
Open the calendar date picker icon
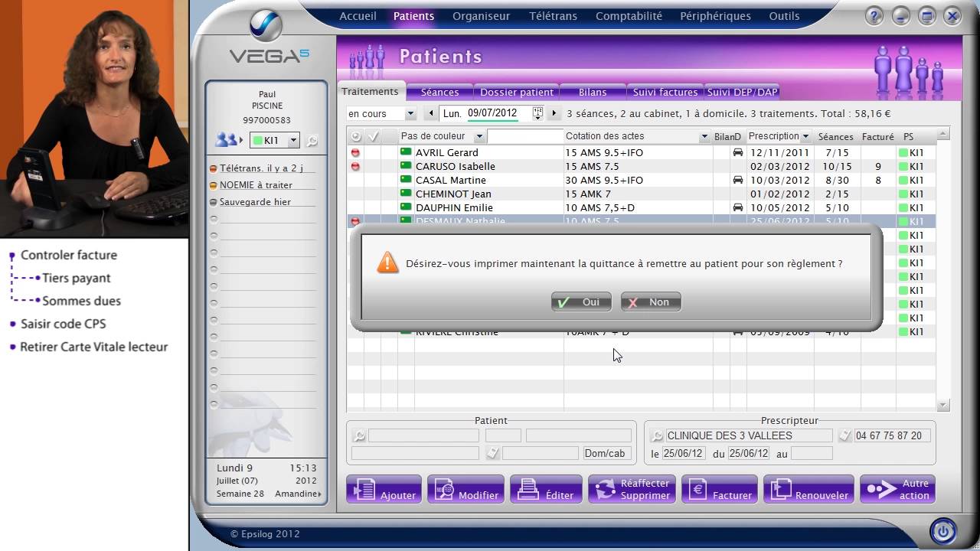point(537,113)
